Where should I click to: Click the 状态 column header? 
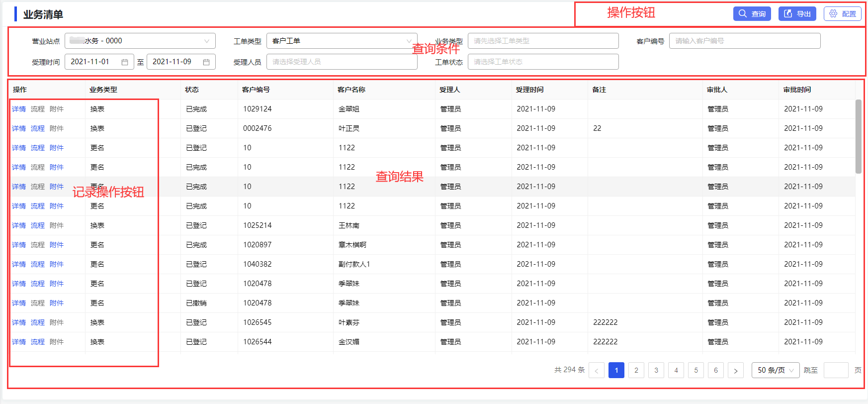point(192,90)
